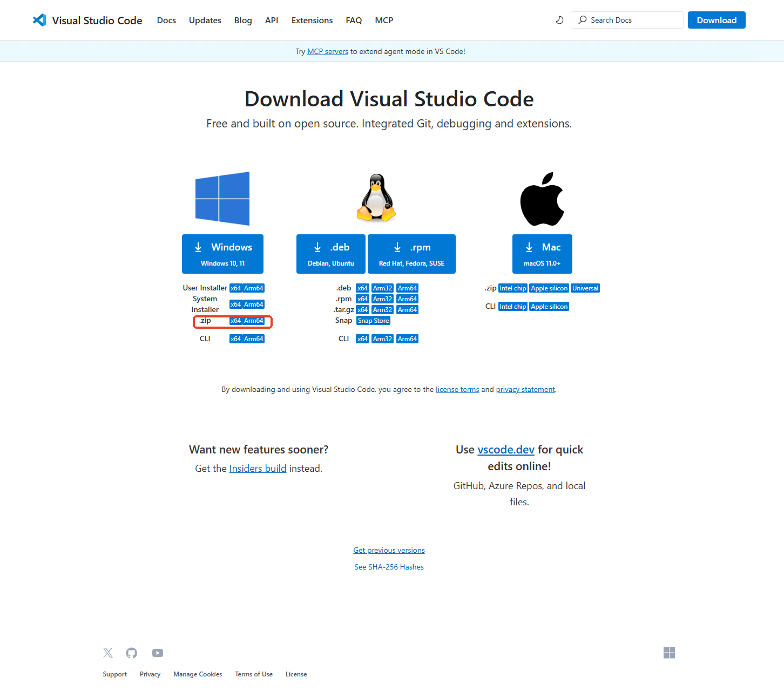Open the Docs menu item
Image resolution: width=784 pixels, height=691 pixels.
[x=166, y=20]
